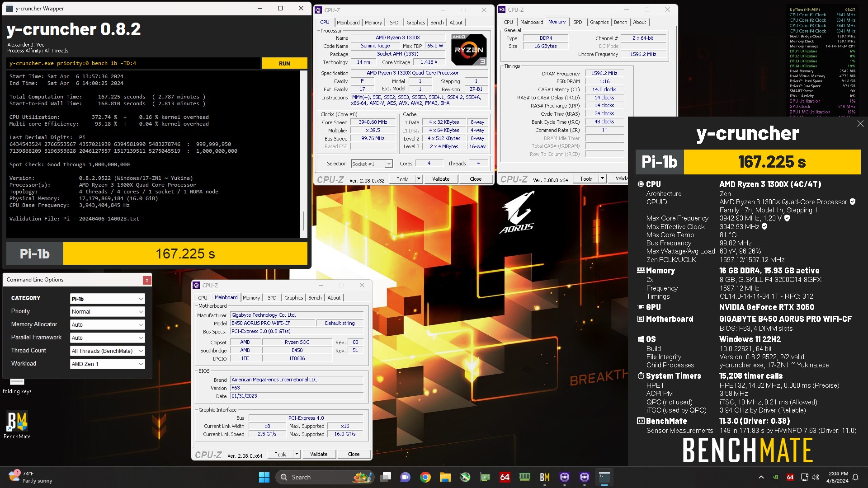Open the folding keys desktop file
868x488 pixels.
17,386
